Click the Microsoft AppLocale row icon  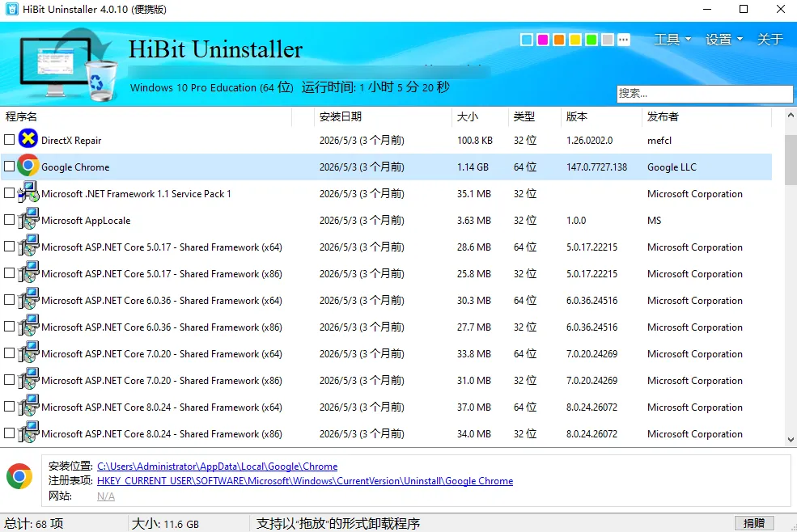tap(28, 219)
